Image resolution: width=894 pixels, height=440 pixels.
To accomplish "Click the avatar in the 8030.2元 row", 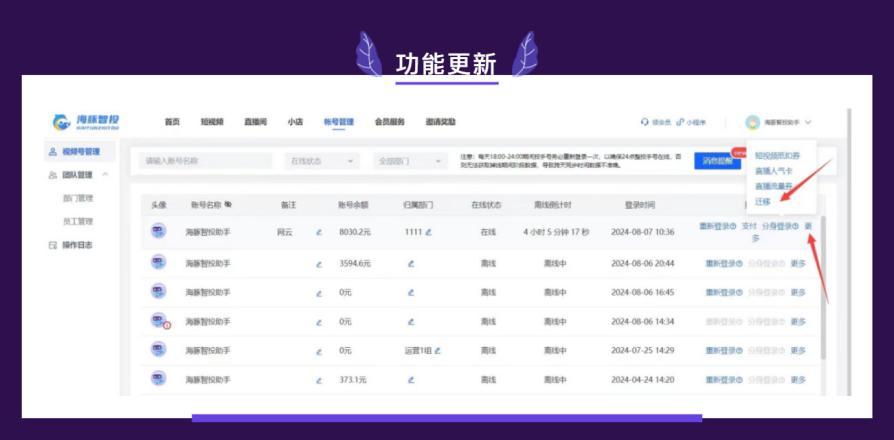I will click(x=159, y=231).
